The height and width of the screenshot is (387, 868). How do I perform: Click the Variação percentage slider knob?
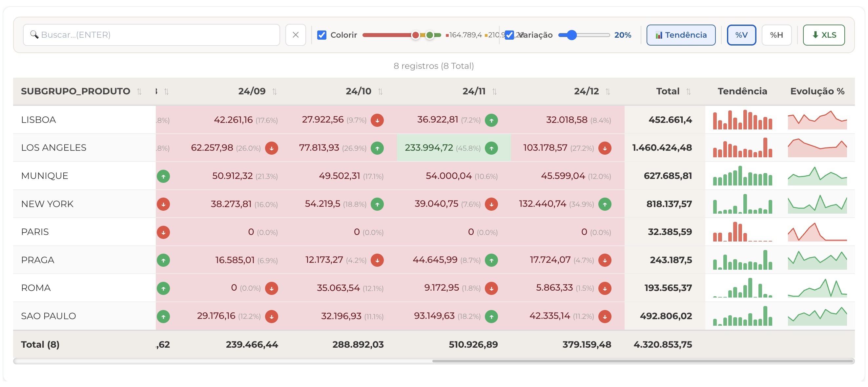coord(571,35)
